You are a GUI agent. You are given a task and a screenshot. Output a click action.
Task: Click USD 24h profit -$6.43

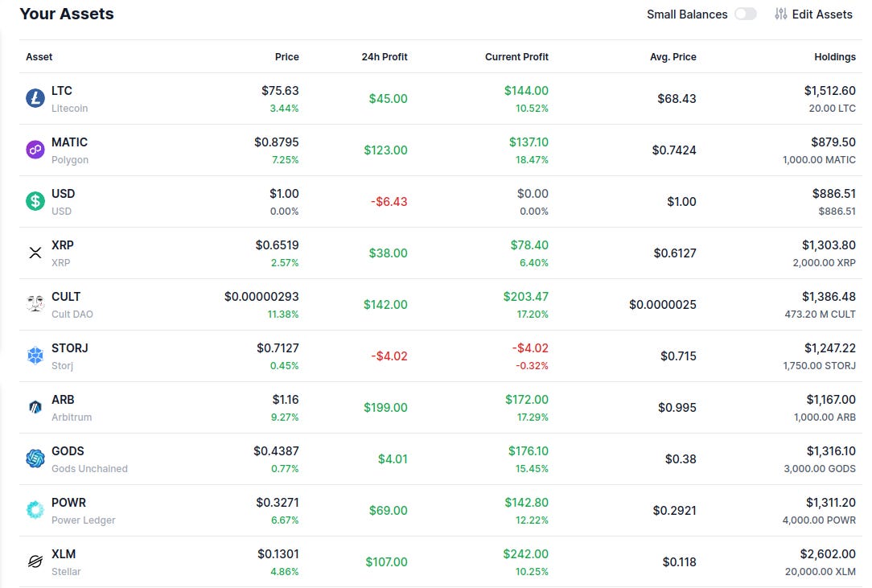[389, 201]
